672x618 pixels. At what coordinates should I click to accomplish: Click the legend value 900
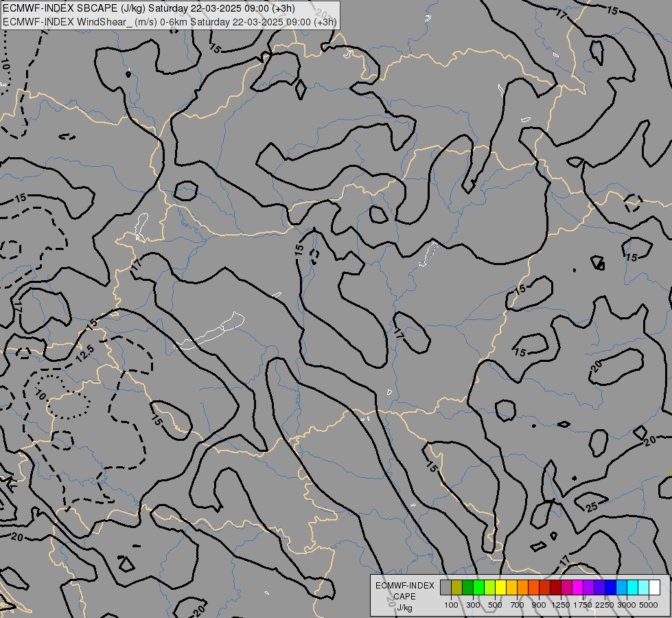click(539, 605)
